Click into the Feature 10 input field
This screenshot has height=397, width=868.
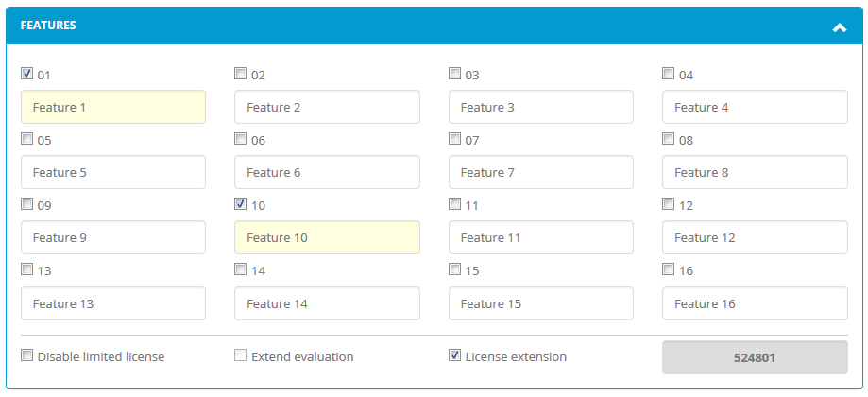coord(327,237)
